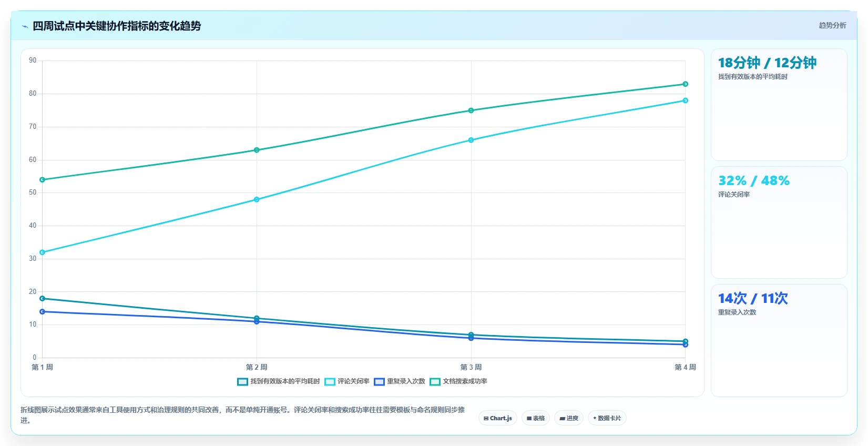
Task: Toggle the 重复录入次数 legend swatch
Action: (379, 382)
